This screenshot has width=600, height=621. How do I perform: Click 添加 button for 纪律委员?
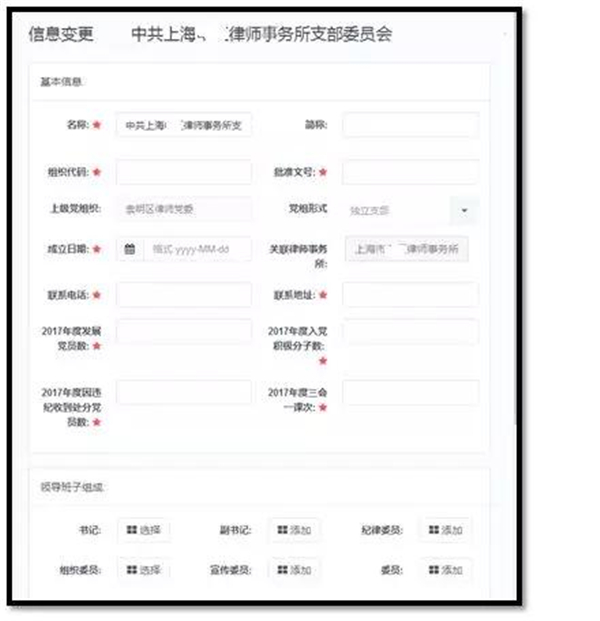tap(446, 530)
